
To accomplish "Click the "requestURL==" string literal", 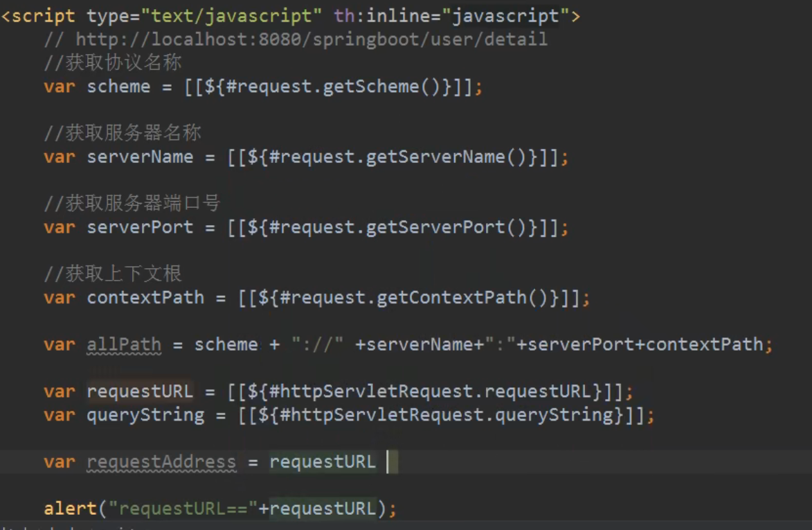I will coord(183,509).
